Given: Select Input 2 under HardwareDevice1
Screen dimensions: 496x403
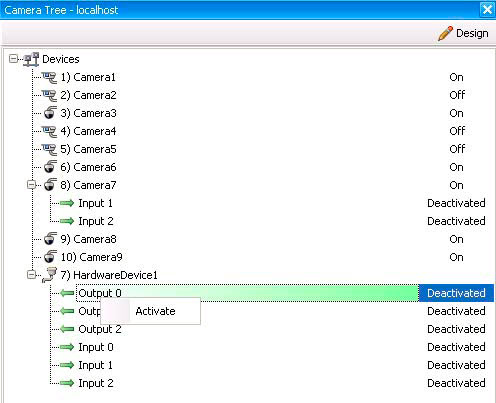Looking at the screenshot, I should (x=96, y=383).
